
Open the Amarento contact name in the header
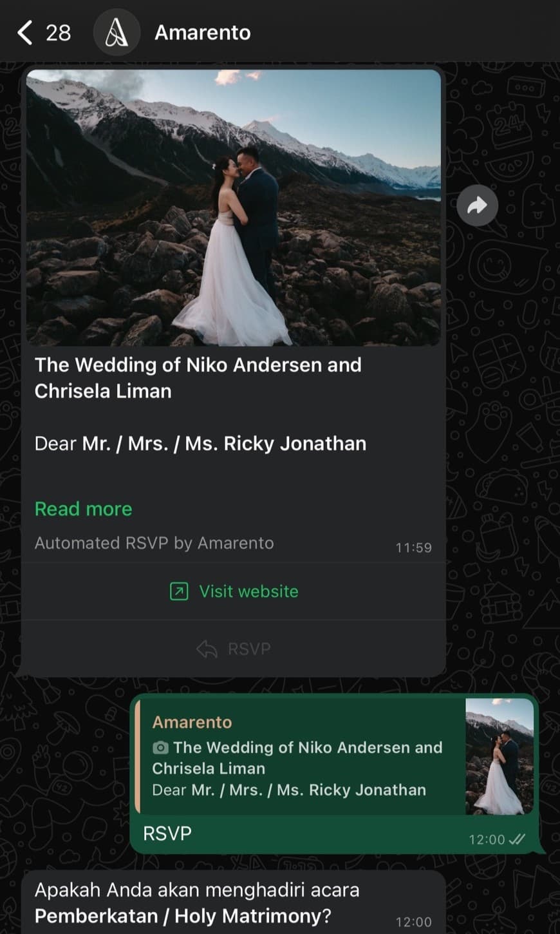[x=202, y=32]
